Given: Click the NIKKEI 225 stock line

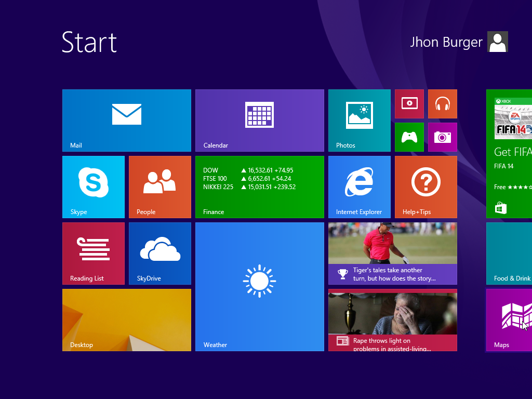Looking at the screenshot, I should 249,187.
